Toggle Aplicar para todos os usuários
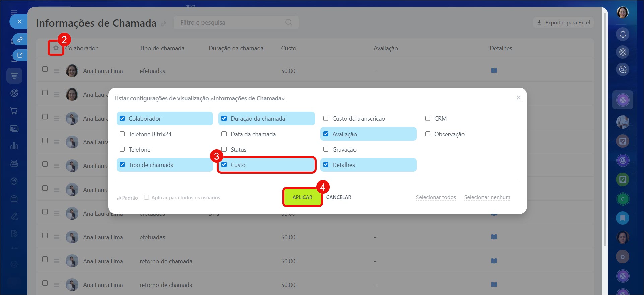 pyautogui.click(x=146, y=197)
